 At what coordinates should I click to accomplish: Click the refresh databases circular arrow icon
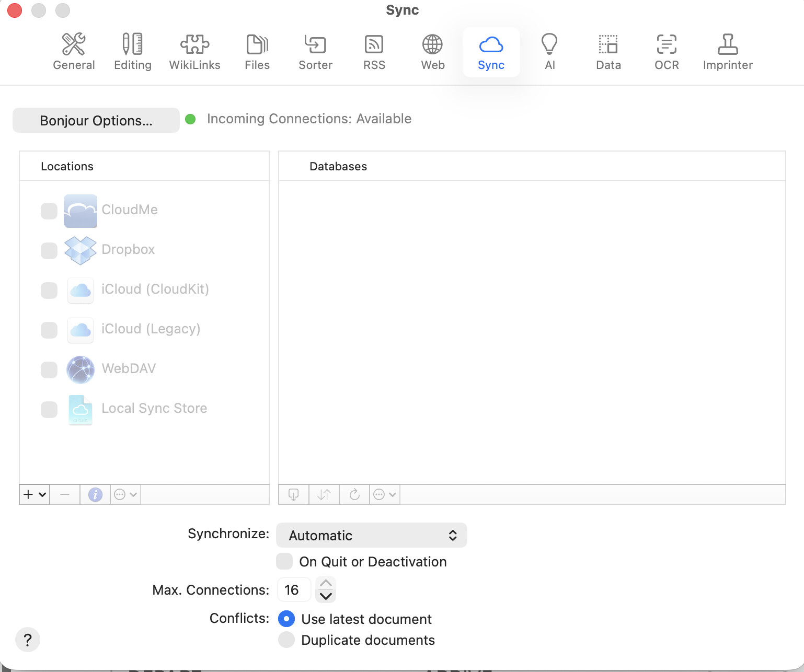[354, 494]
